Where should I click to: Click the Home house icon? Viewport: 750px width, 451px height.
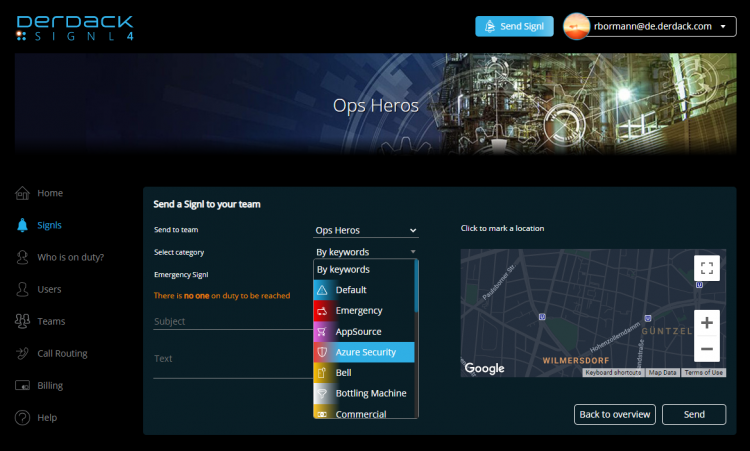pos(22,193)
